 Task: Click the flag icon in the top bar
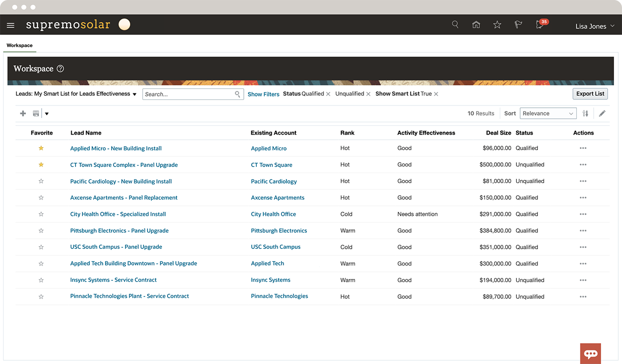(518, 25)
